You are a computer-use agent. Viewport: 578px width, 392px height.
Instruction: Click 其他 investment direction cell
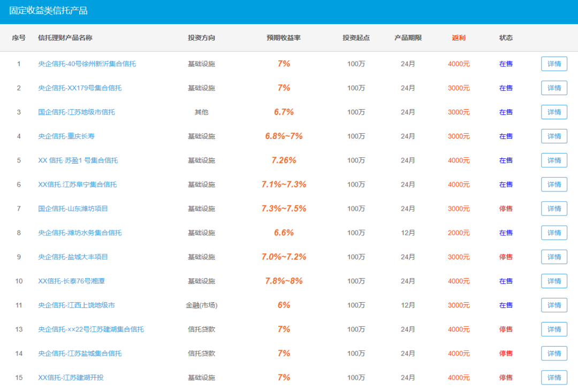(x=201, y=112)
